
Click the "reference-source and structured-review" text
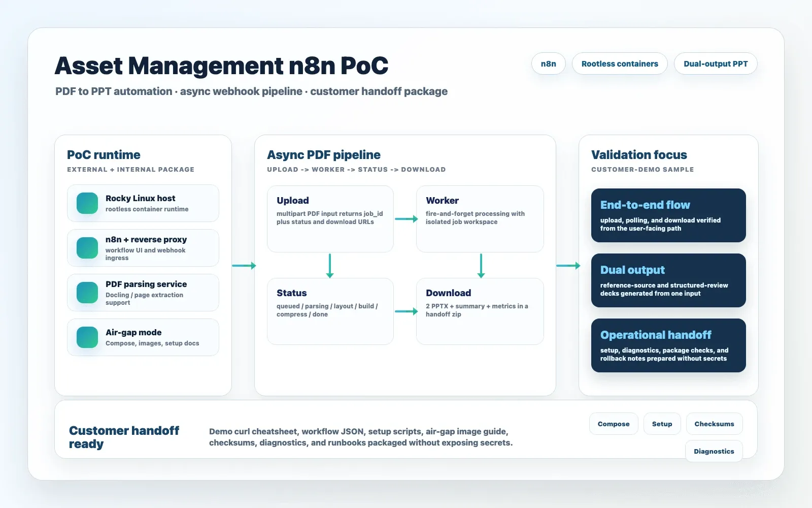(664, 290)
